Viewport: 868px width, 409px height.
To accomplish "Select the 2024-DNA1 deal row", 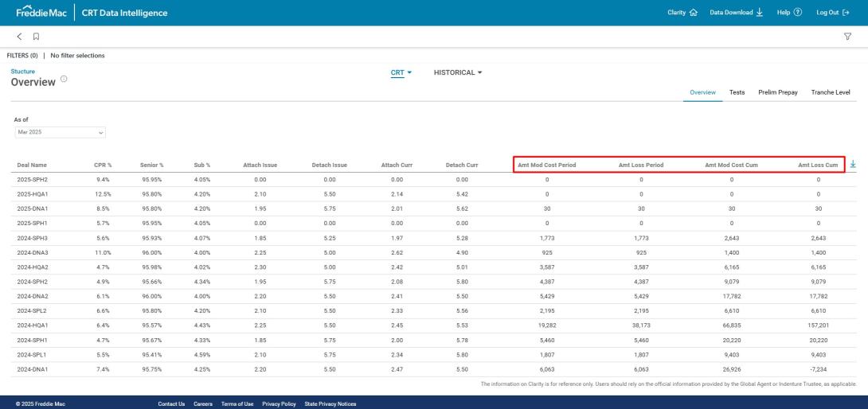I will tap(433, 370).
